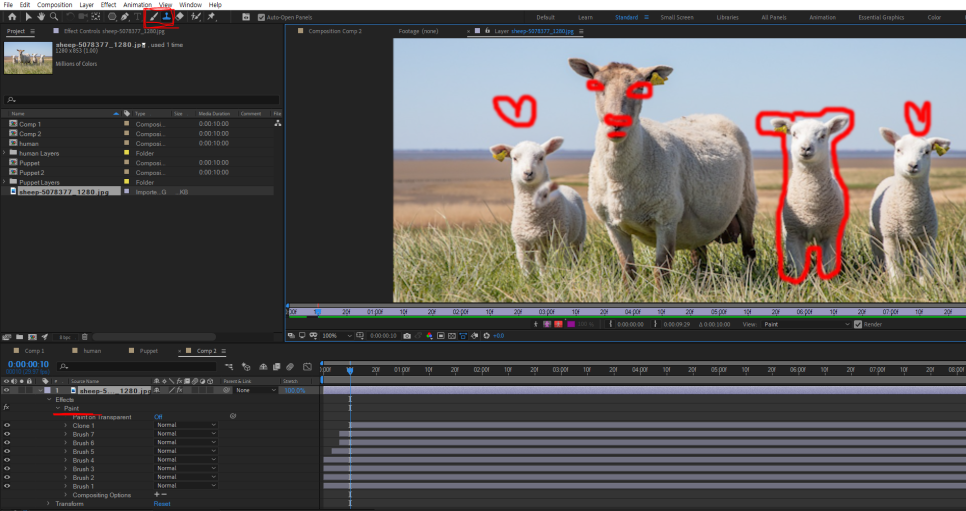The image size is (966, 511).
Task: Switch to Composition Comp 2 viewer tab
Action: 335,31
